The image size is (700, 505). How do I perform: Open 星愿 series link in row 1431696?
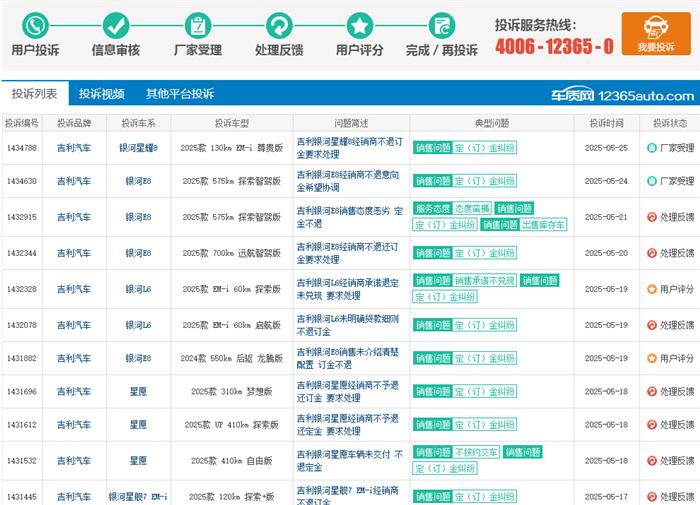(138, 392)
